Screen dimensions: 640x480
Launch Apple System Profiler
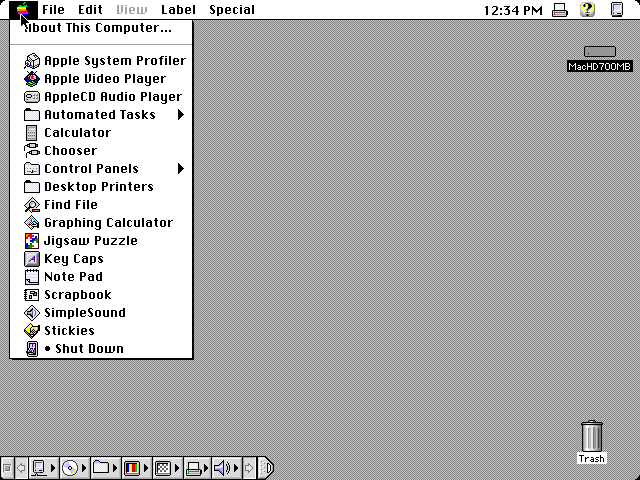[101, 61]
